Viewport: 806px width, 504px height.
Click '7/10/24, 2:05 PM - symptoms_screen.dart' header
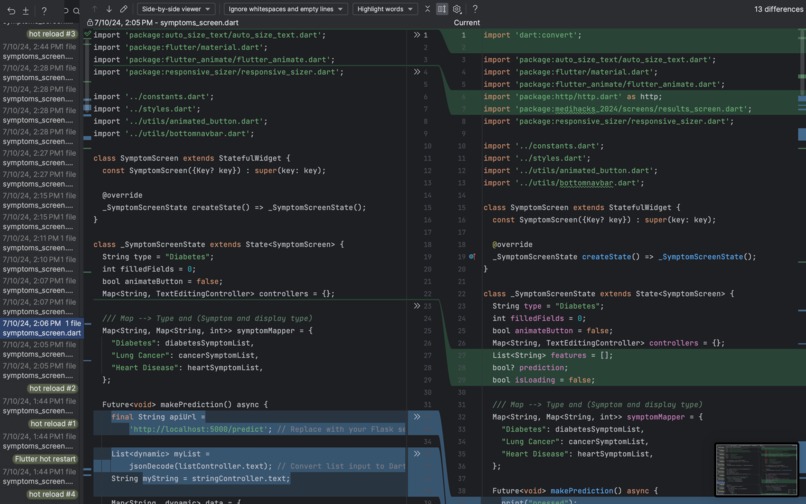tap(166, 23)
